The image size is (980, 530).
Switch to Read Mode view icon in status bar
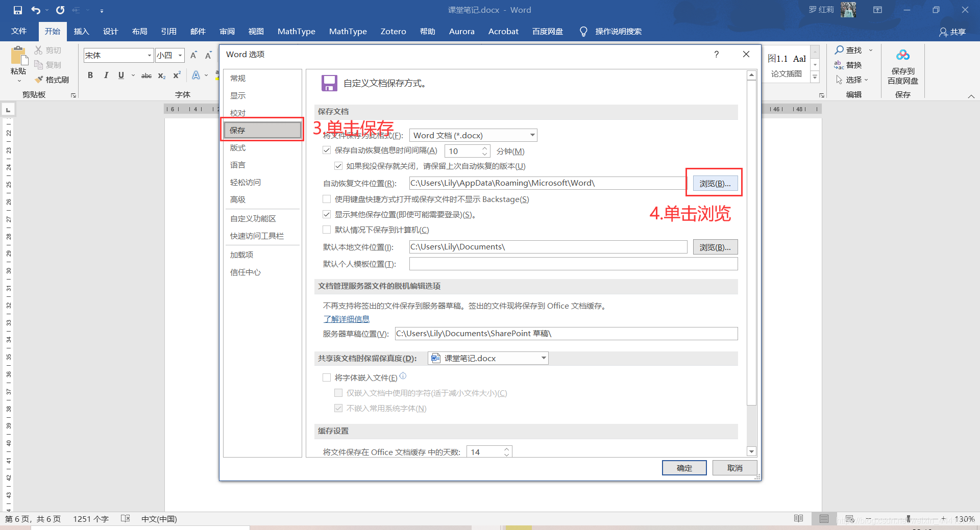799,519
